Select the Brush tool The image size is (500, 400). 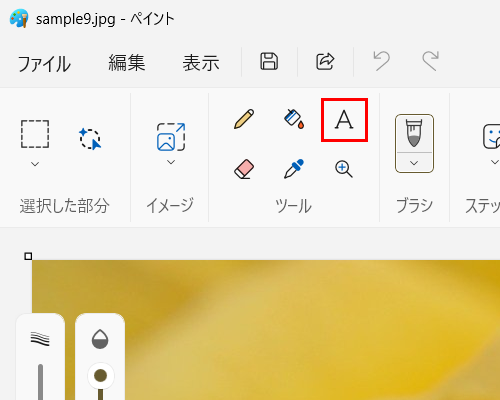click(x=414, y=133)
